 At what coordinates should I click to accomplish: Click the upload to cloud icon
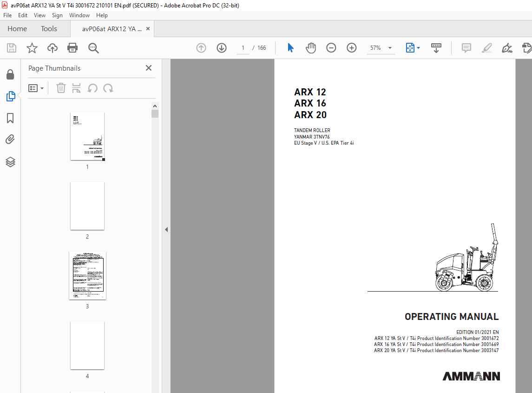tap(52, 48)
